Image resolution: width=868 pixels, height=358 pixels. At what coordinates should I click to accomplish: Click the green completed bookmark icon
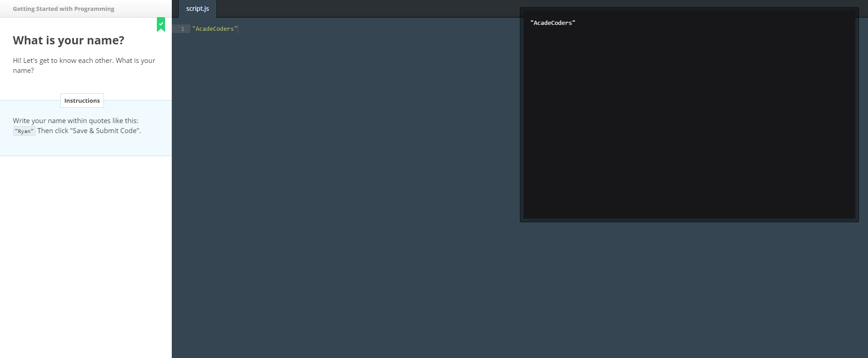coord(161,24)
